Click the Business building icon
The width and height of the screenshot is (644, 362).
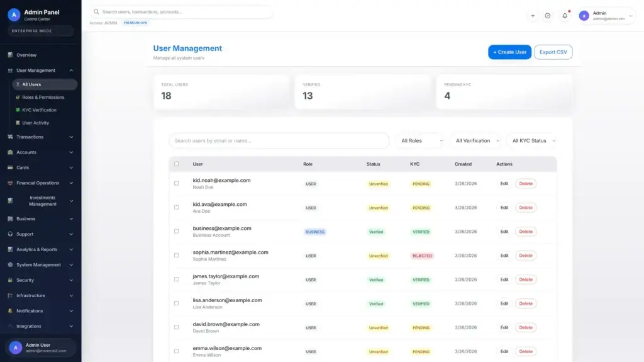[10, 219]
